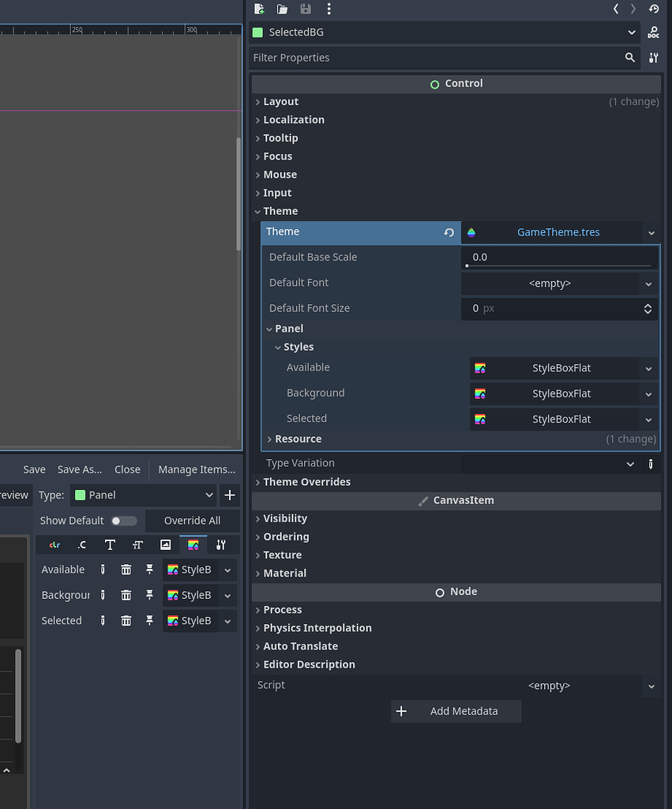672x809 pixels.
Task: Pin the Available style override
Action: (x=148, y=569)
